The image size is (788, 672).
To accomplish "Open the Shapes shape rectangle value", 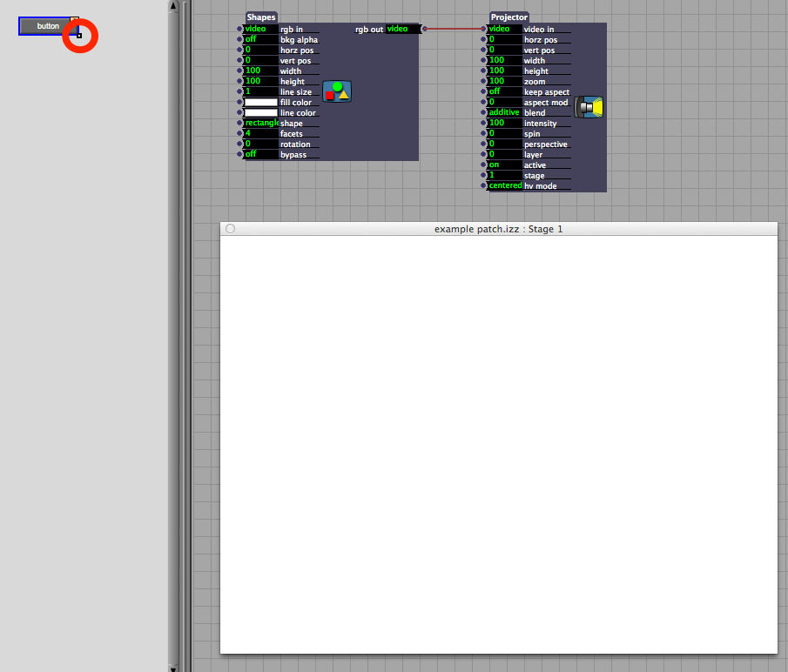I will [260, 124].
